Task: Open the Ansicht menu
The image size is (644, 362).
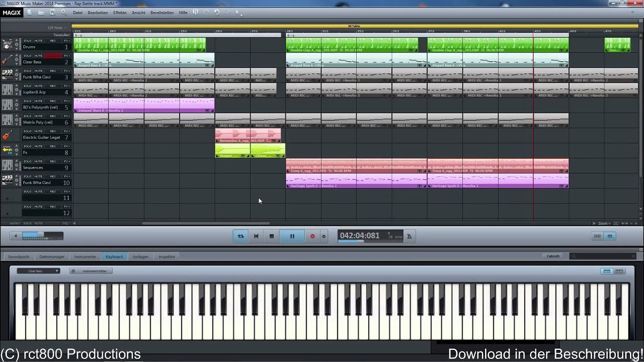Action: [x=138, y=13]
